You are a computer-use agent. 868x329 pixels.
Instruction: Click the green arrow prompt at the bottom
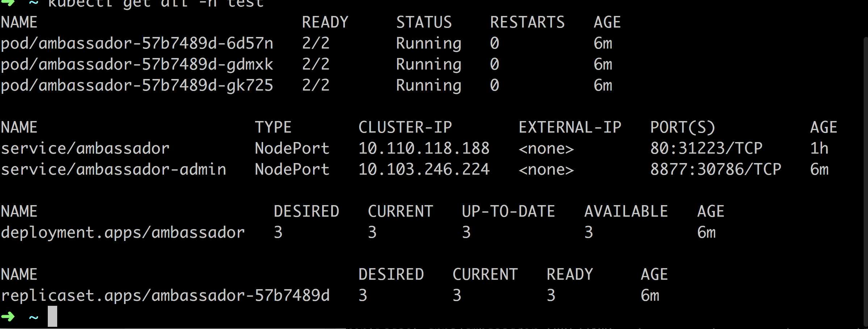click(x=8, y=317)
